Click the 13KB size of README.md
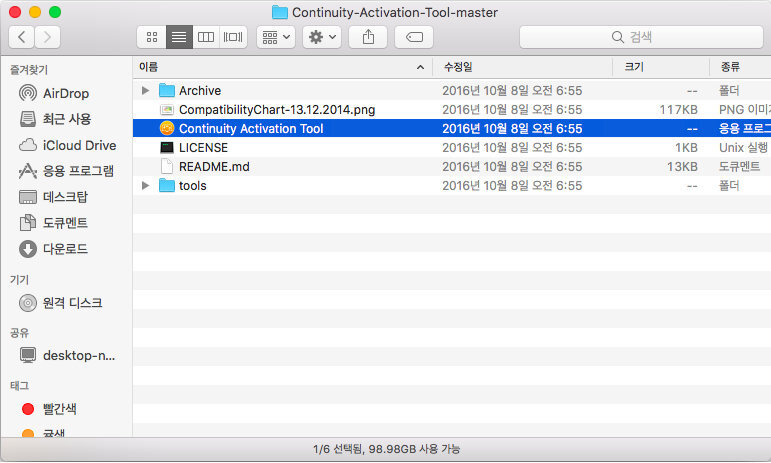The height and width of the screenshot is (463, 771). [682, 167]
